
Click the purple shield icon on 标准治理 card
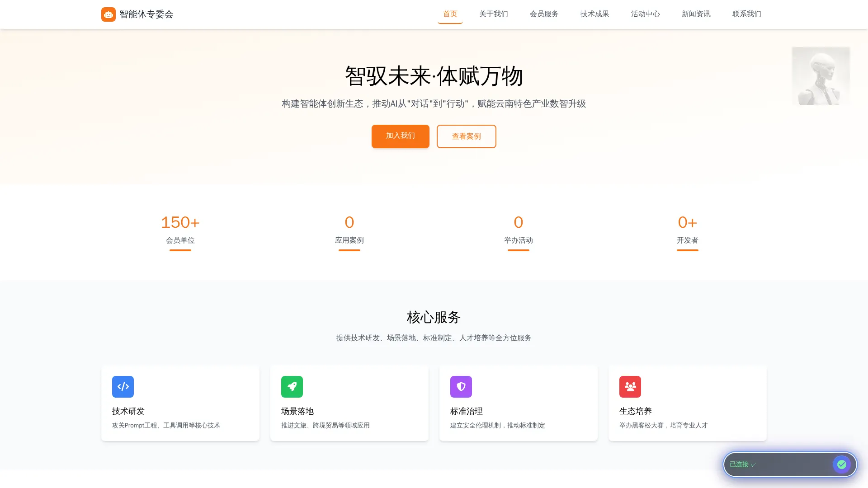461,386
